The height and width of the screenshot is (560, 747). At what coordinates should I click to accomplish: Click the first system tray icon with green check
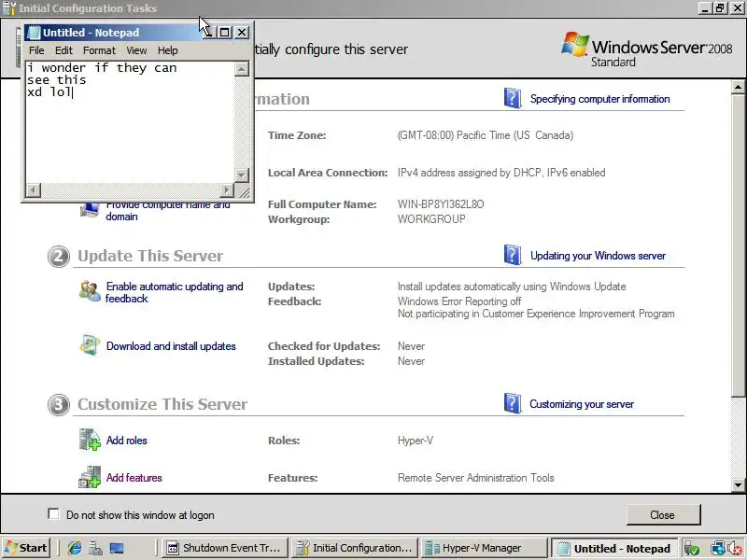coord(691,549)
